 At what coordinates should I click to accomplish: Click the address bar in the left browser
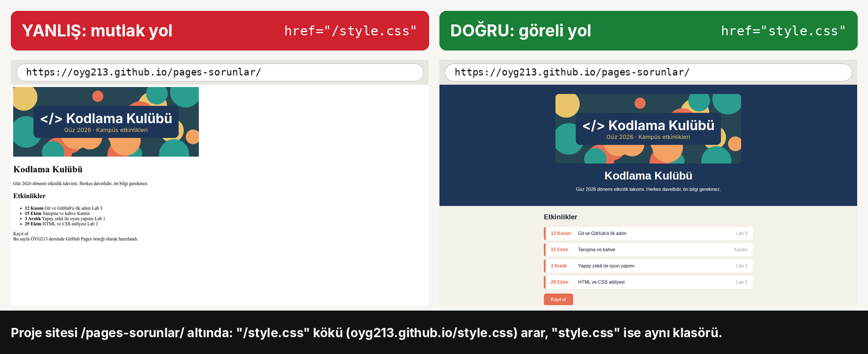pyautogui.click(x=220, y=72)
